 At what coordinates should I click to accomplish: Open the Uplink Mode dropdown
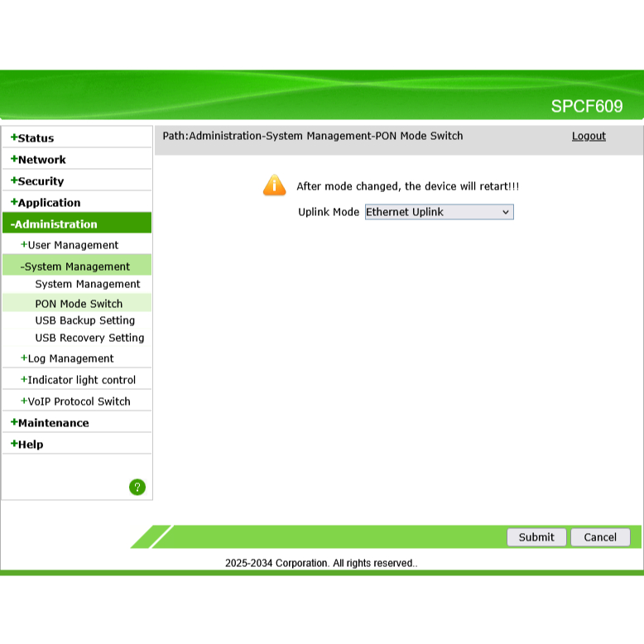[x=439, y=212]
